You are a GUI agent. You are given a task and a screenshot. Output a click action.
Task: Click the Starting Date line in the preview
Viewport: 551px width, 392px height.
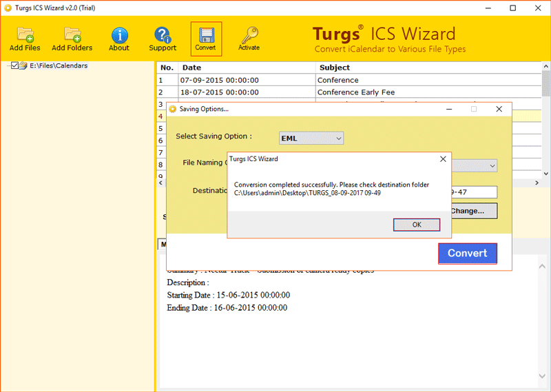(229, 295)
